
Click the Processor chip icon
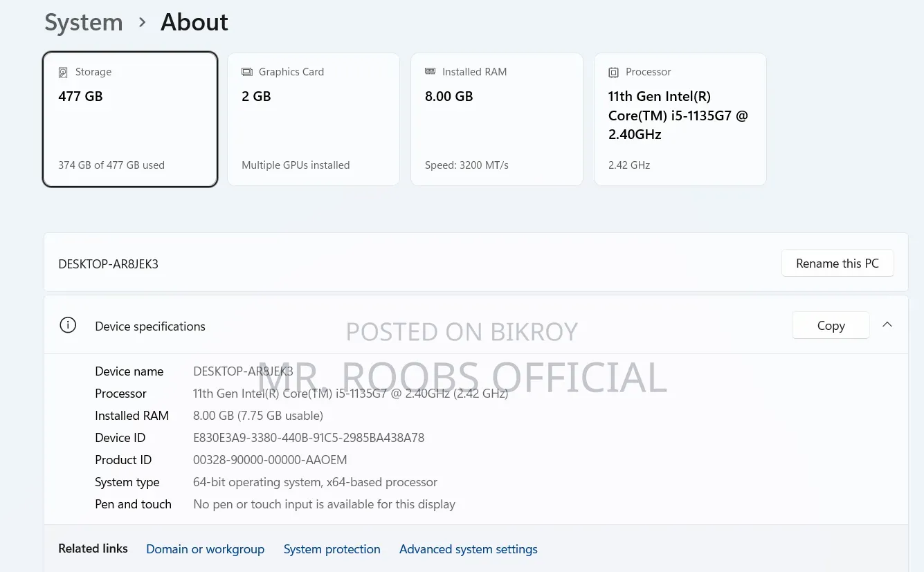point(613,72)
